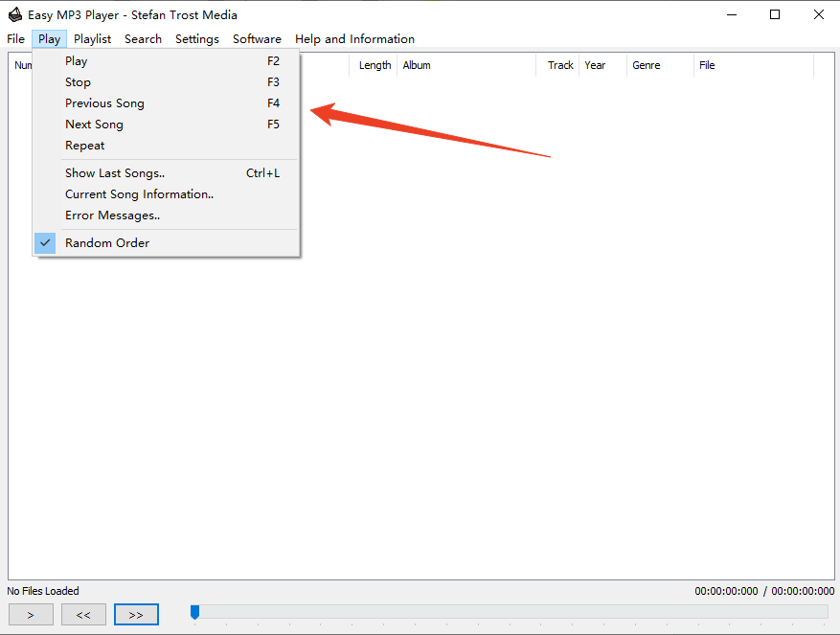Image resolution: width=840 pixels, height=635 pixels.
Task: Minimize the Easy MP3 Player window
Action: pyautogui.click(x=732, y=14)
